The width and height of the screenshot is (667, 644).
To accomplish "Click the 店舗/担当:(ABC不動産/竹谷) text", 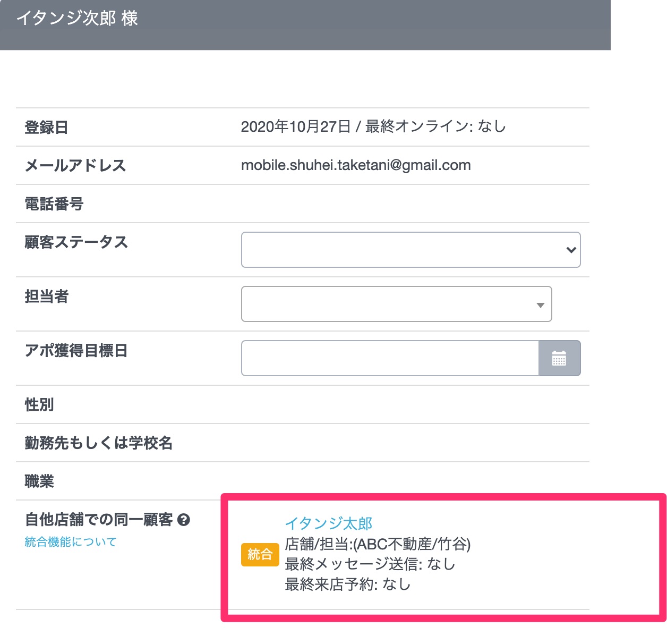I will point(378,544).
